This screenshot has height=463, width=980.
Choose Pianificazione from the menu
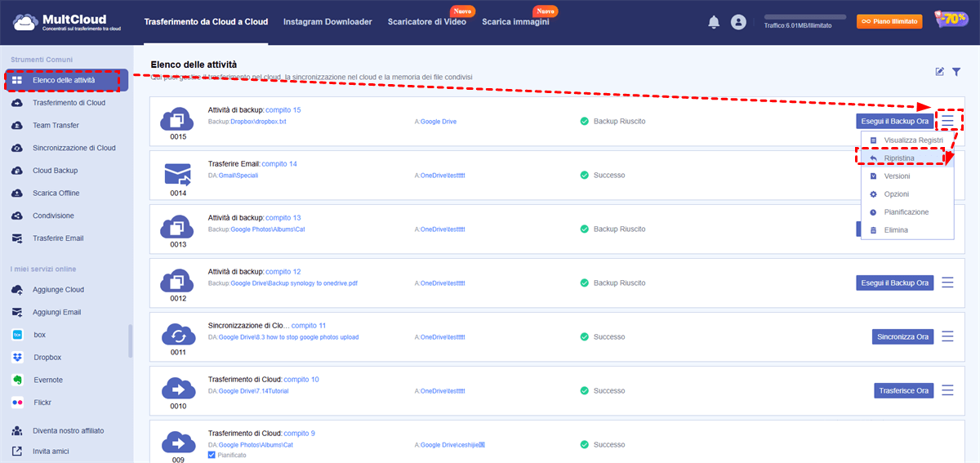[x=907, y=212]
